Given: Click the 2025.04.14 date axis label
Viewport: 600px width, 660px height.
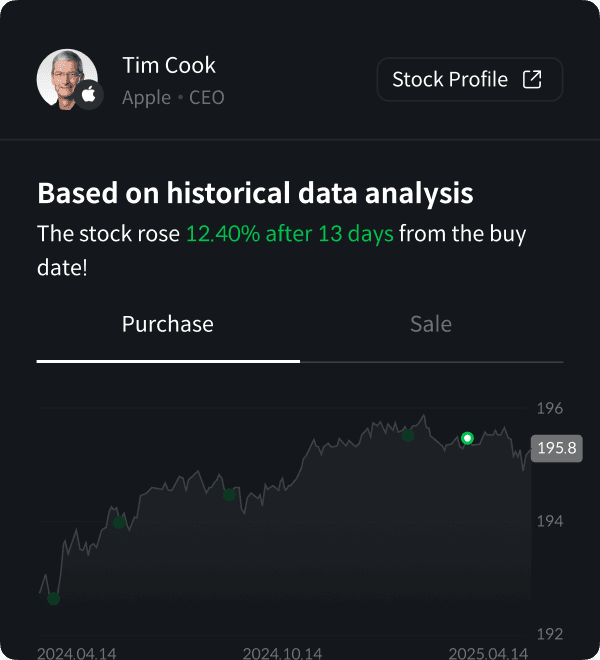Looking at the screenshot, I should (488, 653).
